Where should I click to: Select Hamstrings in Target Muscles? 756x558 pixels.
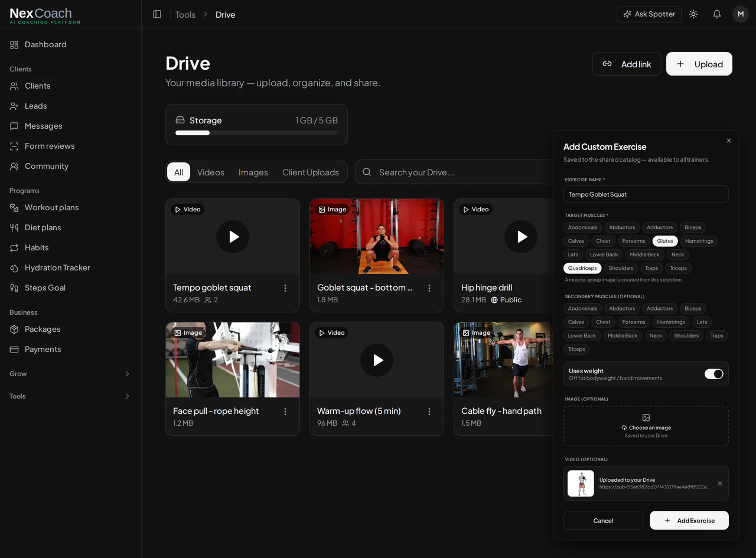pyautogui.click(x=699, y=241)
